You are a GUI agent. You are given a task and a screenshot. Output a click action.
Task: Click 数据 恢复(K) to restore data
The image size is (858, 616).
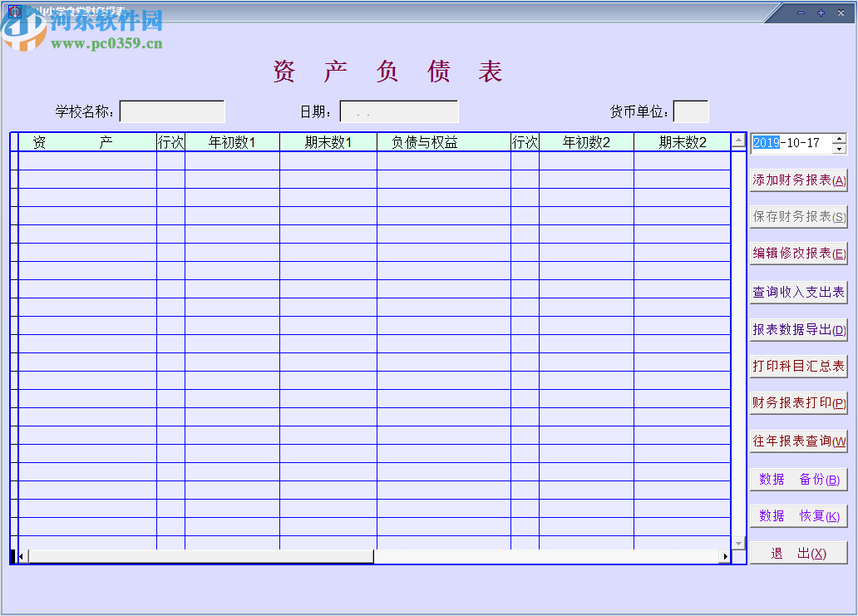coord(798,515)
